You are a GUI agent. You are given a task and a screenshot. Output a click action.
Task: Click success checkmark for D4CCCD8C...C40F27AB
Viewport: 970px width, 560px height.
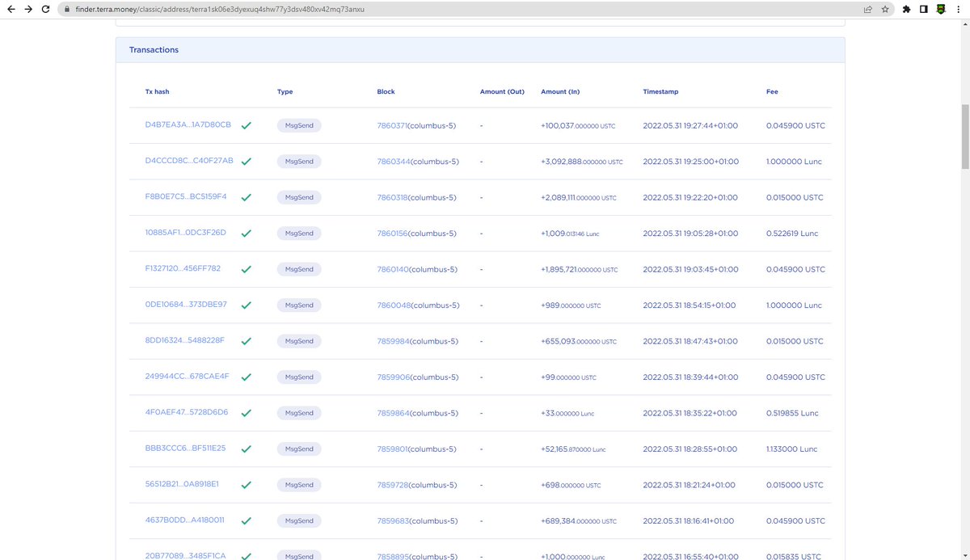click(x=247, y=162)
